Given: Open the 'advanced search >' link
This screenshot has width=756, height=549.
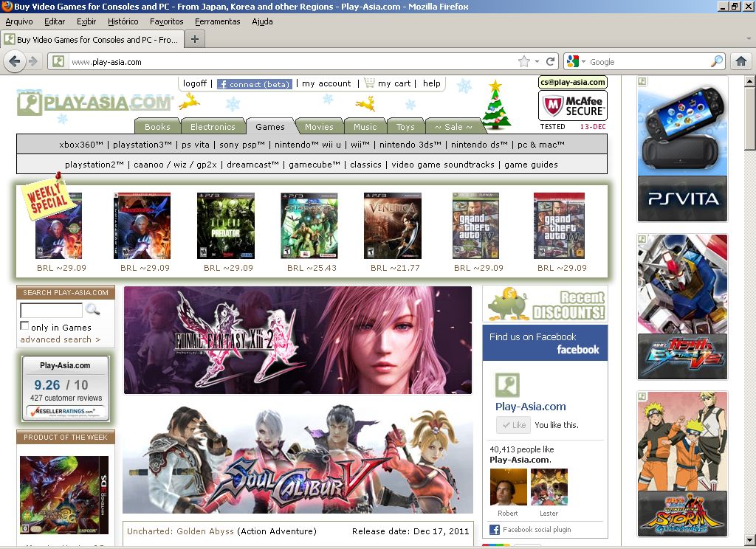Looking at the screenshot, I should pyautogui.click(x=60, y=339).
